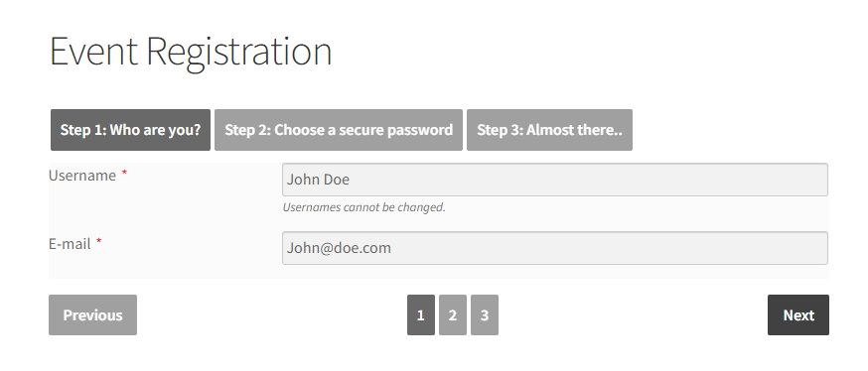This screenshot has width=868, height=371.
Task: Click the Username field label
Action: pyautogui.click(x=82, y=176)
